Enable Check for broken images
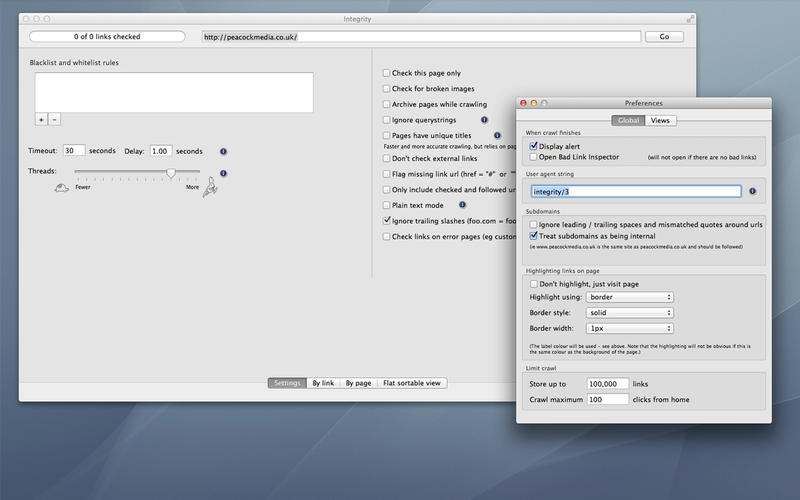The width and height of the screenshot is (800, 500). pyautogui.click(x=387, y=89)
